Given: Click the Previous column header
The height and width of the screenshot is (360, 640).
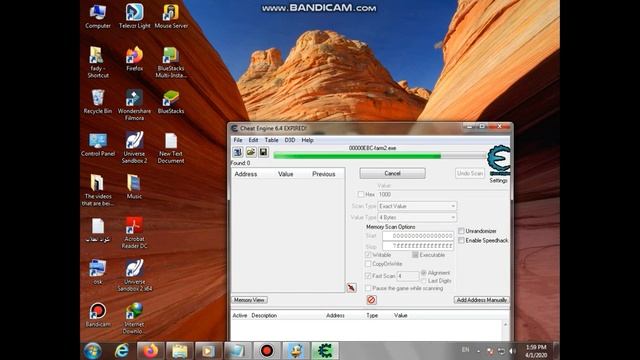Looking at the screenshot, I should click(x=324, y=174).
